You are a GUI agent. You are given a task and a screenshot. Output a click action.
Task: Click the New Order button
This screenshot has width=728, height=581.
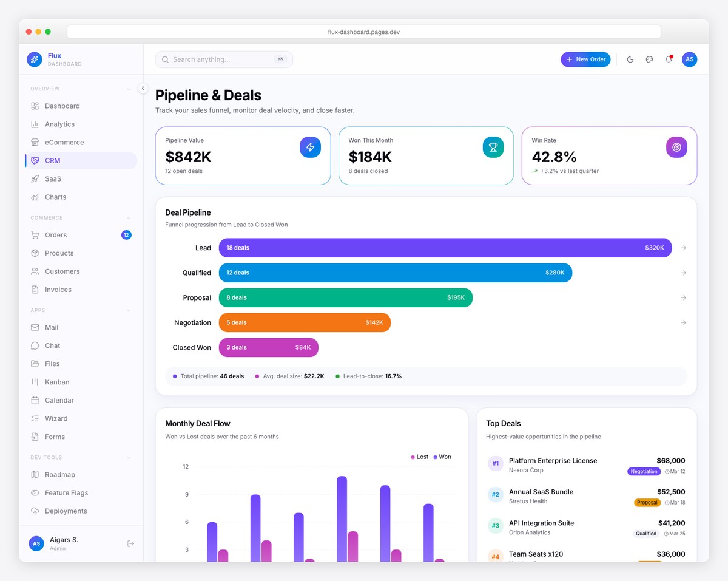[x=585, y=59]
